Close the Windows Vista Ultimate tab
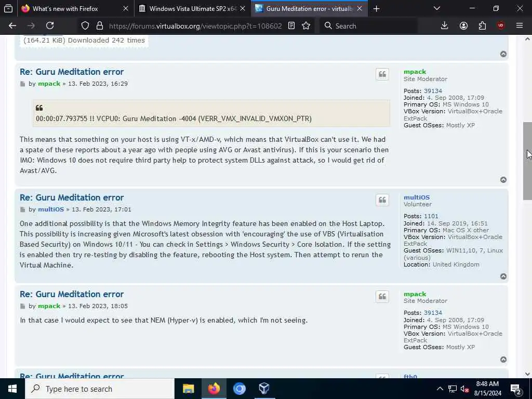532x399 pixels. [243, 9]
